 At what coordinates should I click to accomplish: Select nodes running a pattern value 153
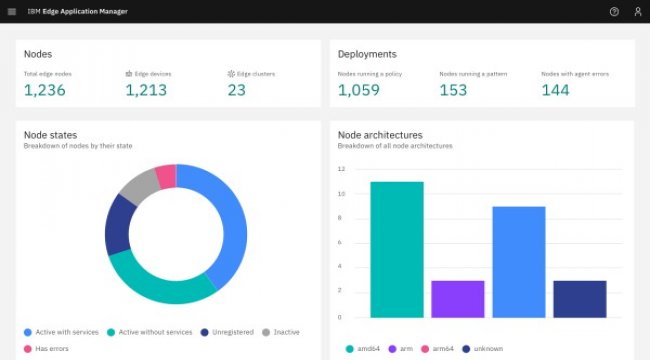[x=453, y=90]
